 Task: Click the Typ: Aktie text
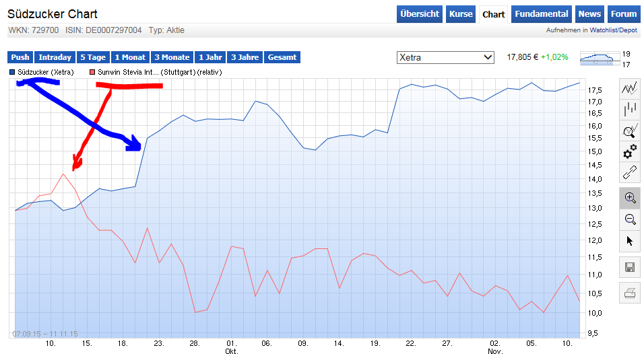166,30
